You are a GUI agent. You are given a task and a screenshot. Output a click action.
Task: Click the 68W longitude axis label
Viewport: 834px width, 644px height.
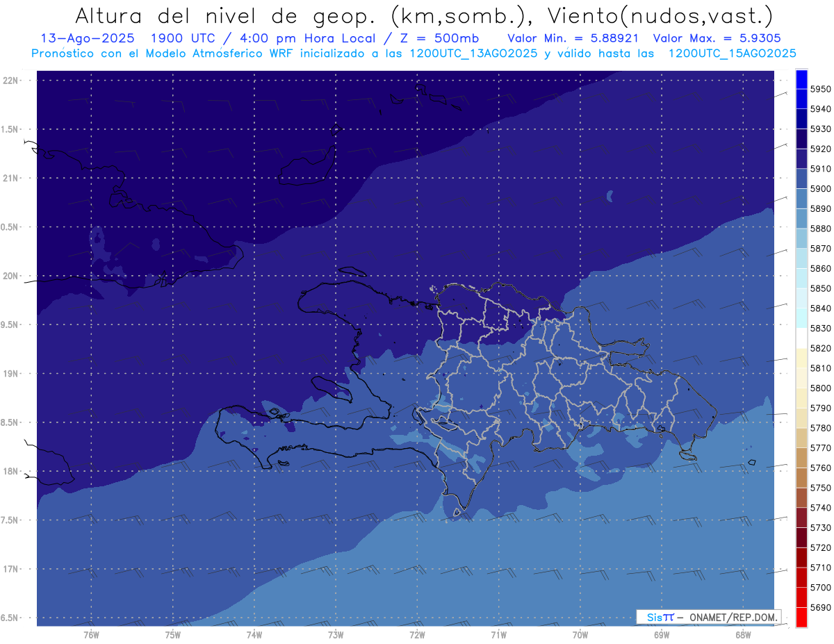pyautogui.click(x=743, y=634)
